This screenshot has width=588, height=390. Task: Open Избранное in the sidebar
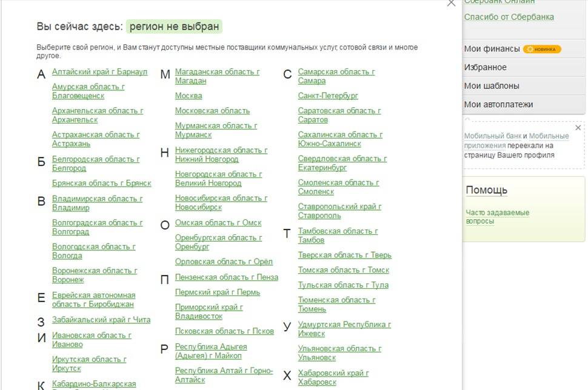(x=485, y=67)
